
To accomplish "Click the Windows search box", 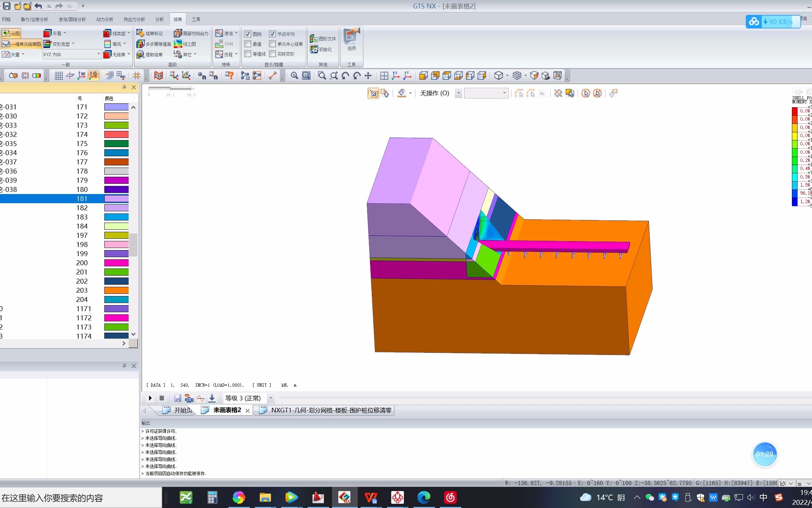I will pyautogui.click(x=80, y=498).
